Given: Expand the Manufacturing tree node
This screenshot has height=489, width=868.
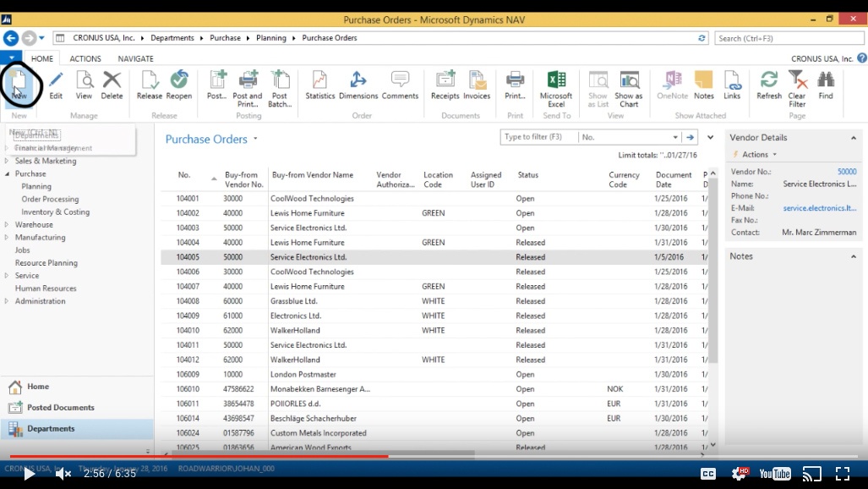Looking at the screenshot, I should [x=7, y=237].
